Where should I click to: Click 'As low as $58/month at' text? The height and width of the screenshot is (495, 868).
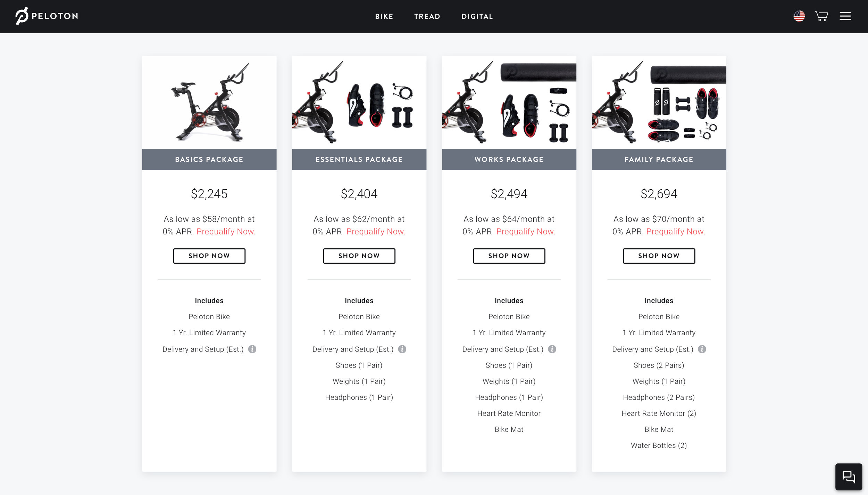click(209, 219)
